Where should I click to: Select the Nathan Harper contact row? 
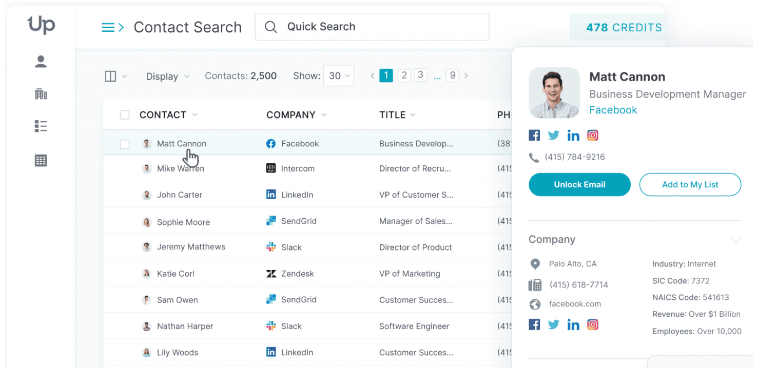pos(307,326)
